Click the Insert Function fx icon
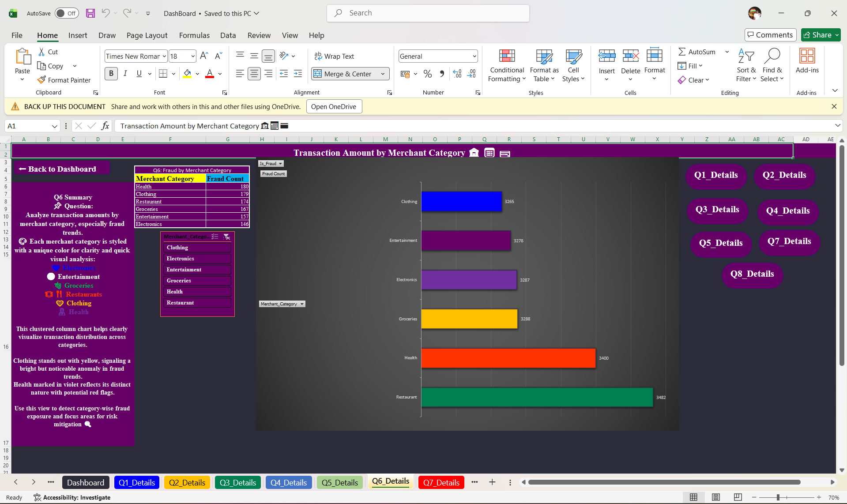 (x=105, y=126)
